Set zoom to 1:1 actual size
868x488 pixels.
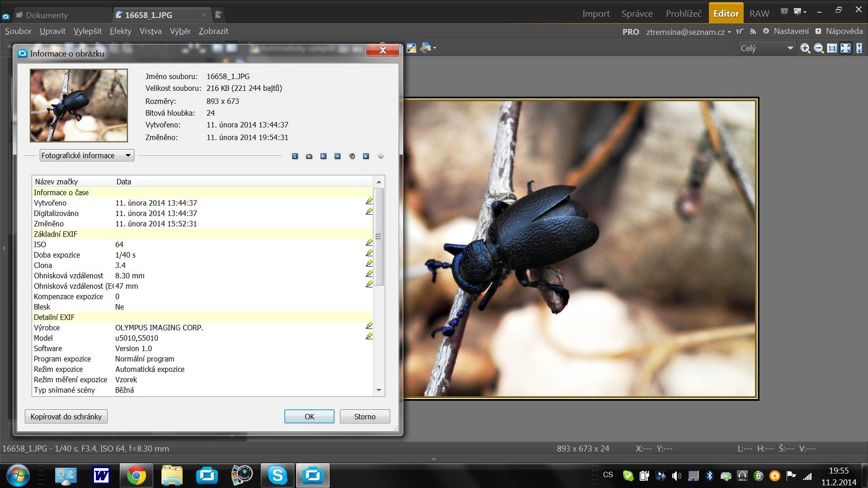pyautogui.click(x=832, y=48)
